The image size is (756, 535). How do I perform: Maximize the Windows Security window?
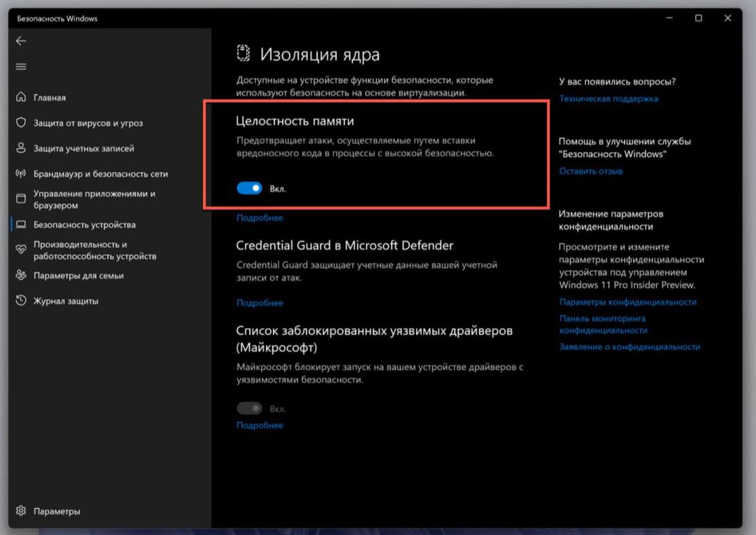coord(698,18)
